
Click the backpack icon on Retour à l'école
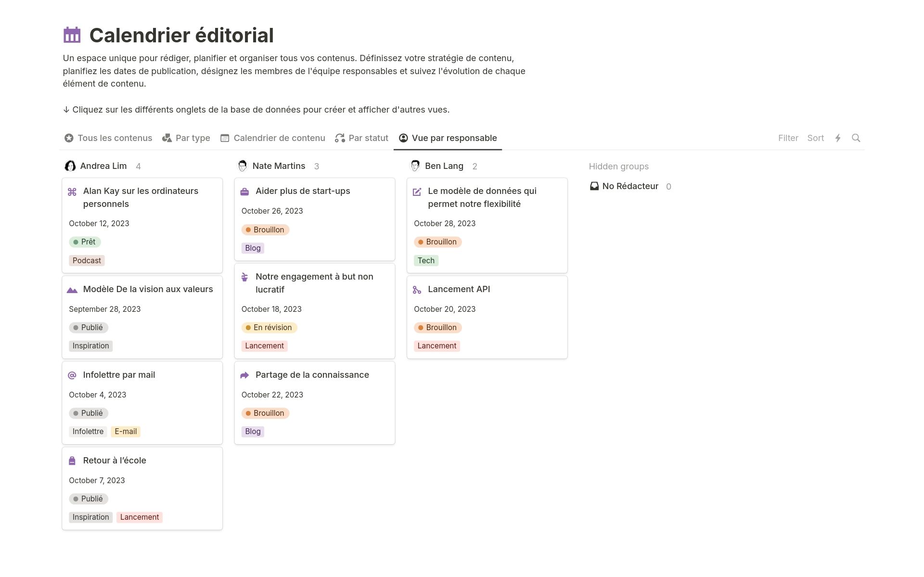point(72,461)
